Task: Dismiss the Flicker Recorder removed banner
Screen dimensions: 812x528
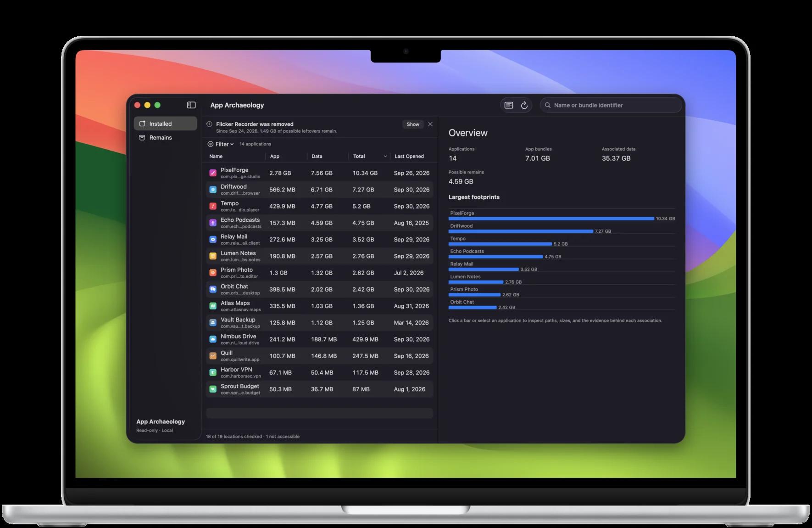Action: pyautogui.click(x=430, y=124)
